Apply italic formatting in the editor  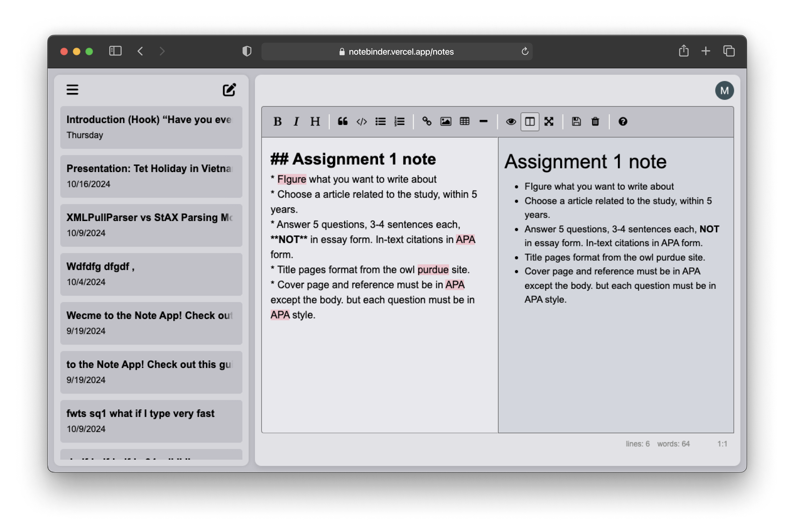click(296, 122)
